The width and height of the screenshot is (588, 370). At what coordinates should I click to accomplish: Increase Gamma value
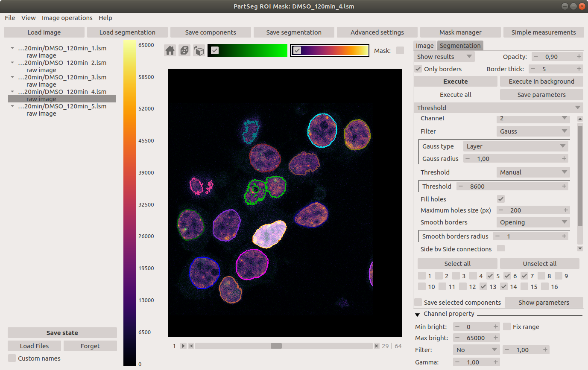(x=496, y=362)
